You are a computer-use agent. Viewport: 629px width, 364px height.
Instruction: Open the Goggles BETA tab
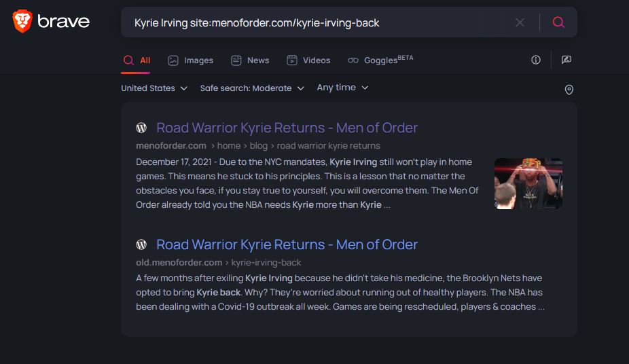point(380,60)
